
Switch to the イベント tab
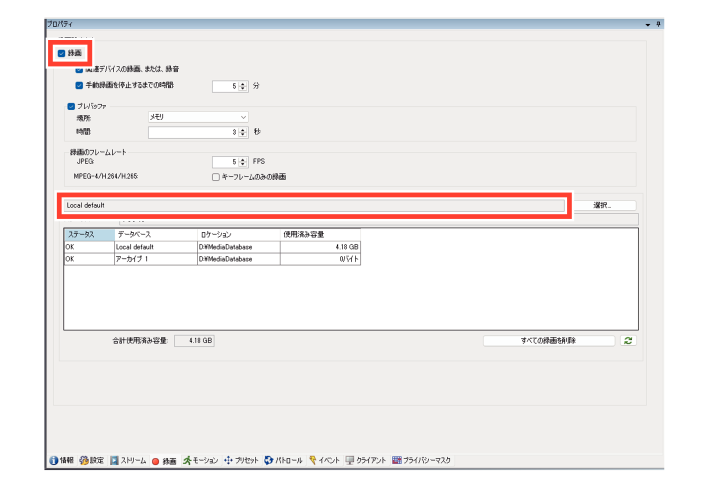tap(324, 460)
